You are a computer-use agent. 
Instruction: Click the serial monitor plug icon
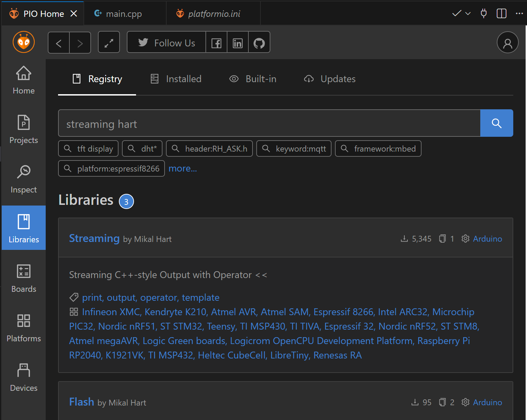pos(484,13)
